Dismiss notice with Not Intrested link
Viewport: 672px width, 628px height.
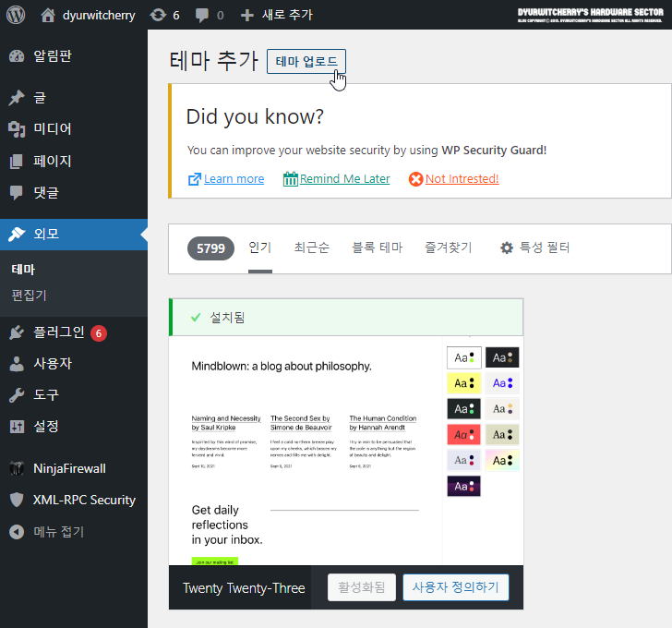click(462, 179)
